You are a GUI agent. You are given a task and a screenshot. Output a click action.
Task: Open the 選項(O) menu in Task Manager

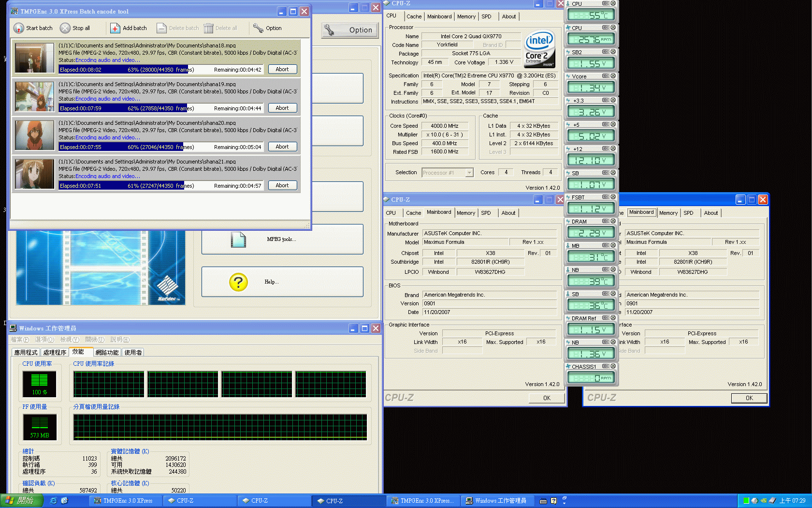click(44, 340)
